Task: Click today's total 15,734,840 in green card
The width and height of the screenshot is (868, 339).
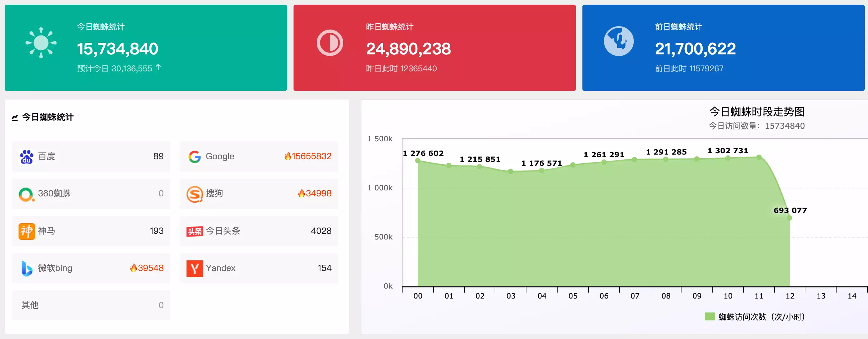Action: click(117, 48)
